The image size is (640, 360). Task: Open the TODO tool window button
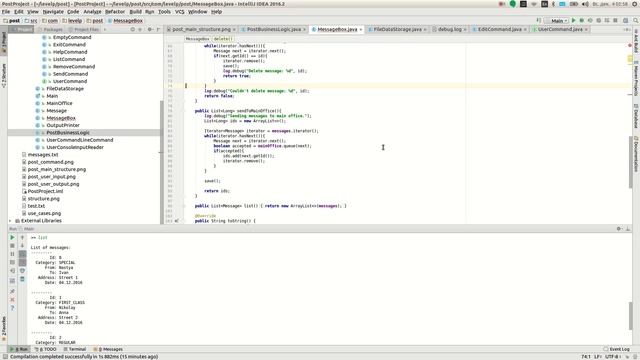tap(46, 349)
